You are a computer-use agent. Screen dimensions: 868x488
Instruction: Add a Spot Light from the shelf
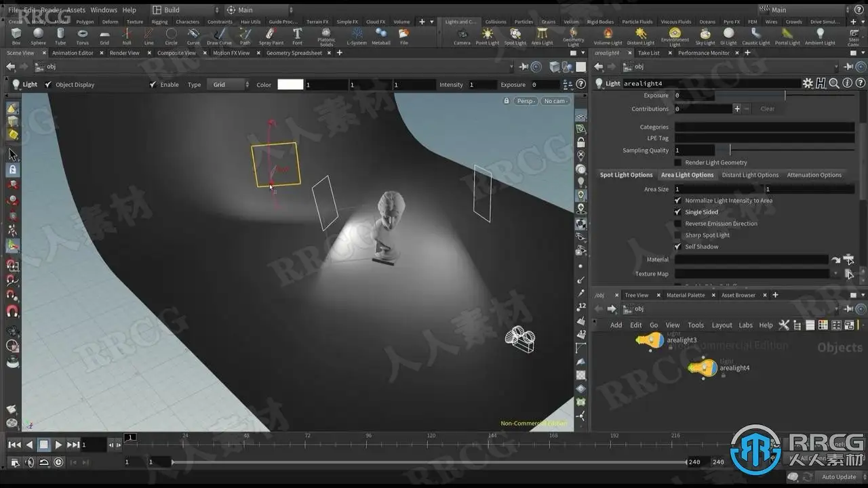(515, 35)
